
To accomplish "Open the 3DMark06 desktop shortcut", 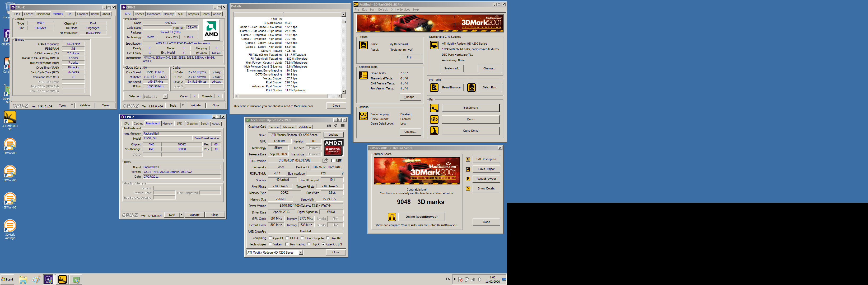I will 10,201.
